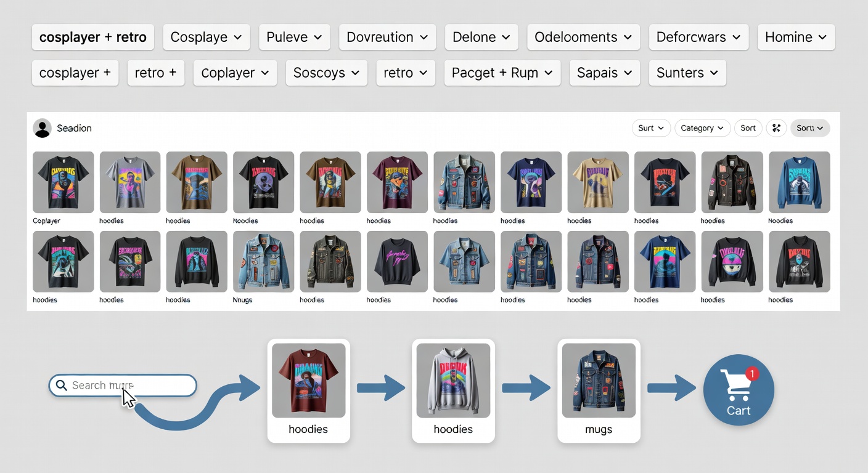Open the Puleve dropdown chip
Screen dimensions: 868x473
(295, 37)
